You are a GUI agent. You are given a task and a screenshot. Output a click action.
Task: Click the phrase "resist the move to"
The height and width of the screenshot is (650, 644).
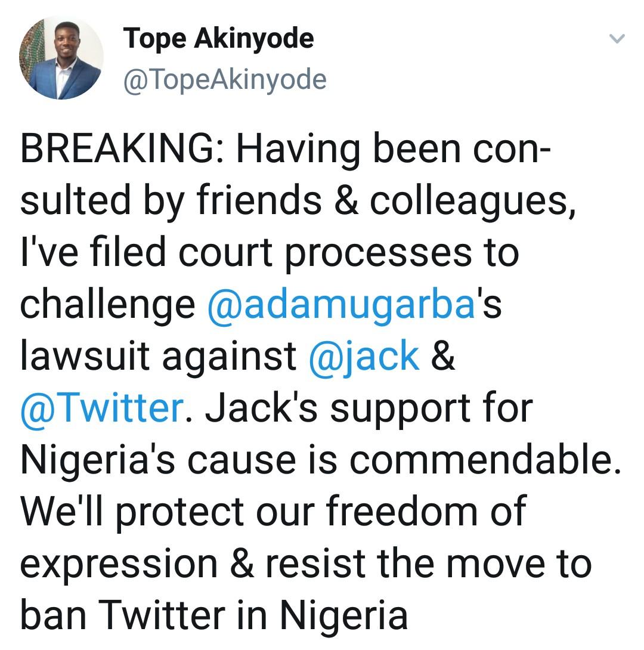coord(428,563)
